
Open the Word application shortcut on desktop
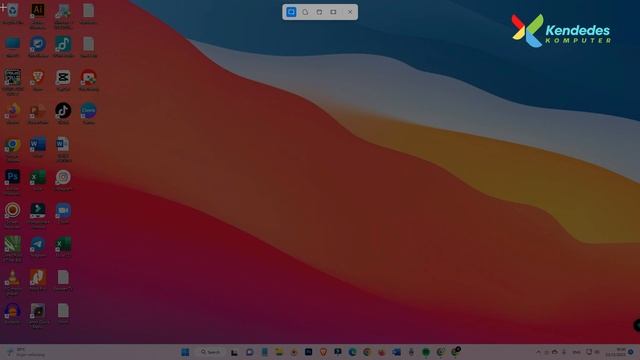[38, 147]
